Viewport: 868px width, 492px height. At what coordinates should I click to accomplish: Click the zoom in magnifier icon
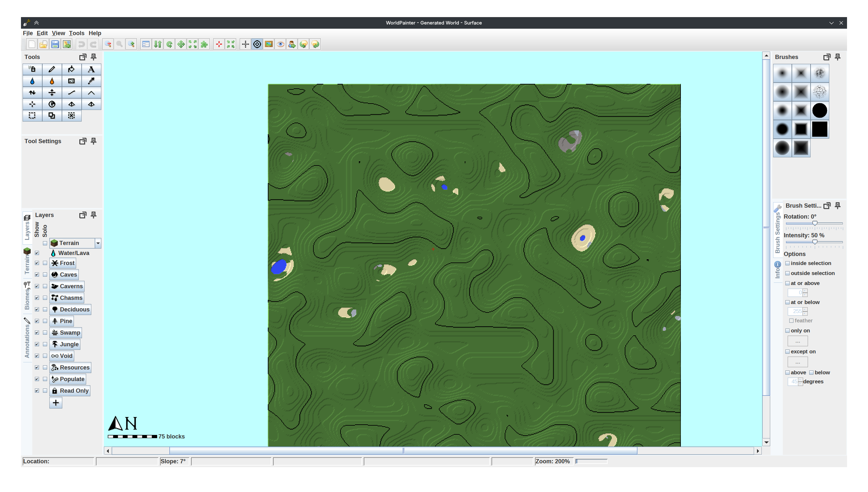click(131, 44)
